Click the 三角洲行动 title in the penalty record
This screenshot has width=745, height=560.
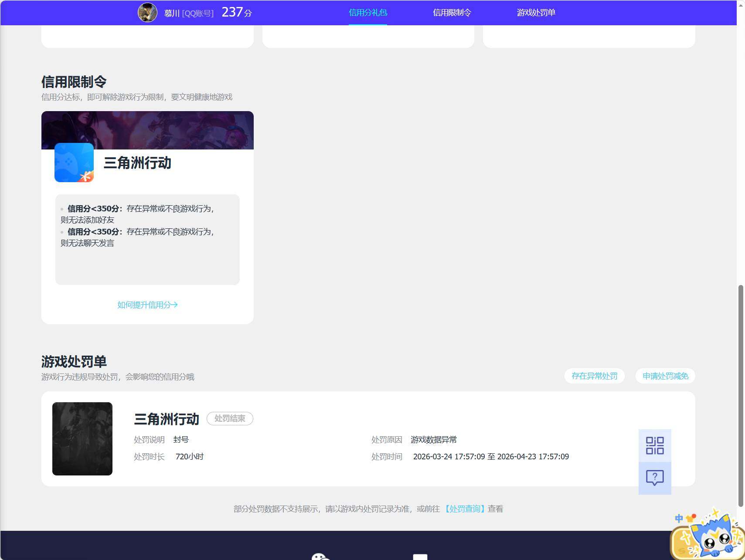167,419
